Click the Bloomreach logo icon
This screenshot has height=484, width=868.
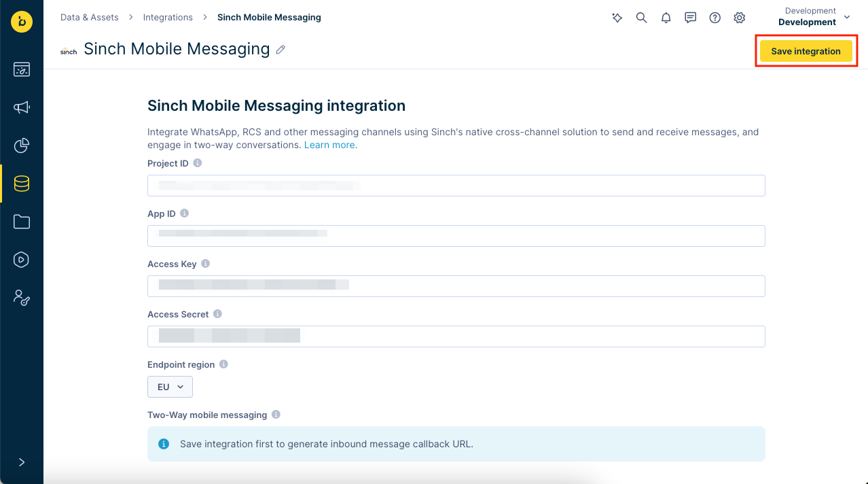[22, 22]
